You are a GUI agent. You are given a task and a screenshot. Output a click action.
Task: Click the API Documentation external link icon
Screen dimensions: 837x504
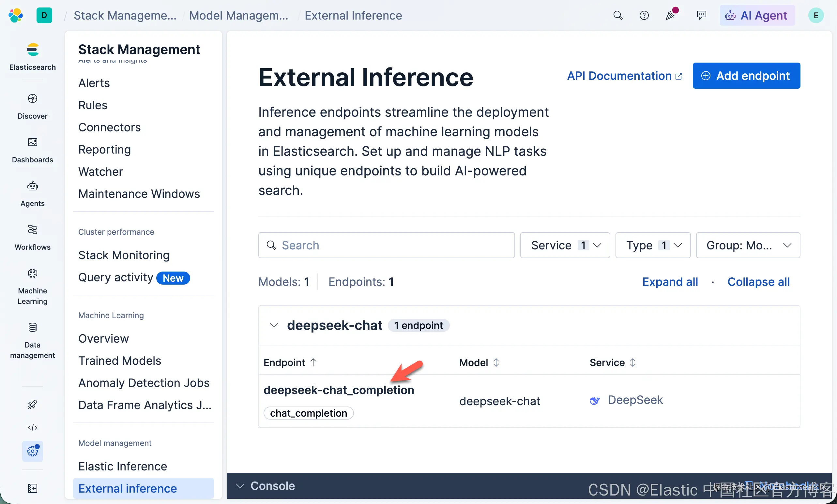(679, 76)
